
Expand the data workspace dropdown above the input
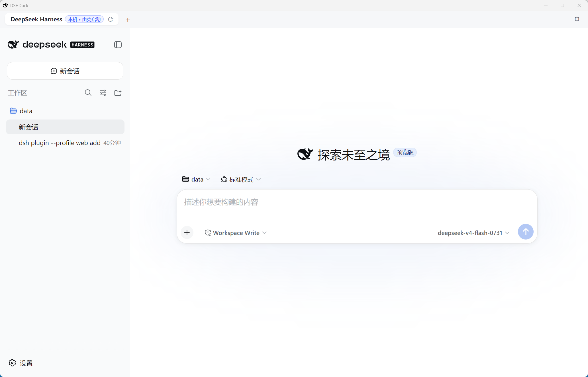coord(196,179)
